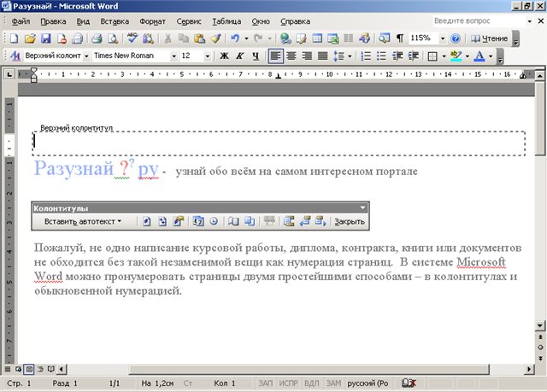Apply a numbered list

click(366, 56)
